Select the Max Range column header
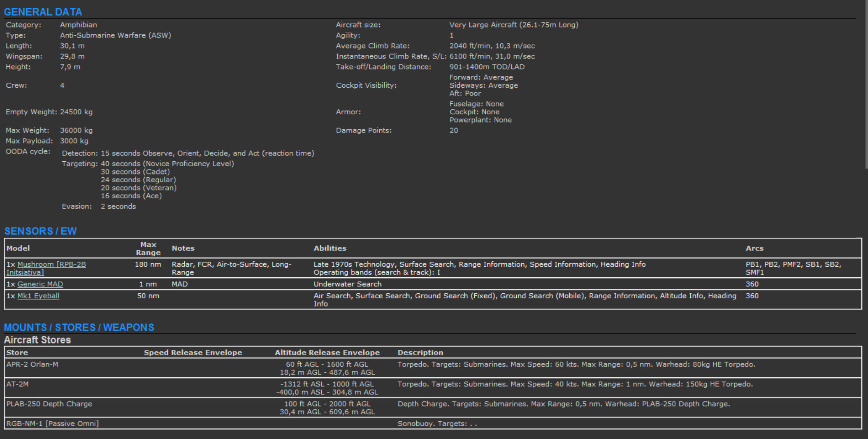This screenshot has height=439, width=868. (x=148, y=249)
